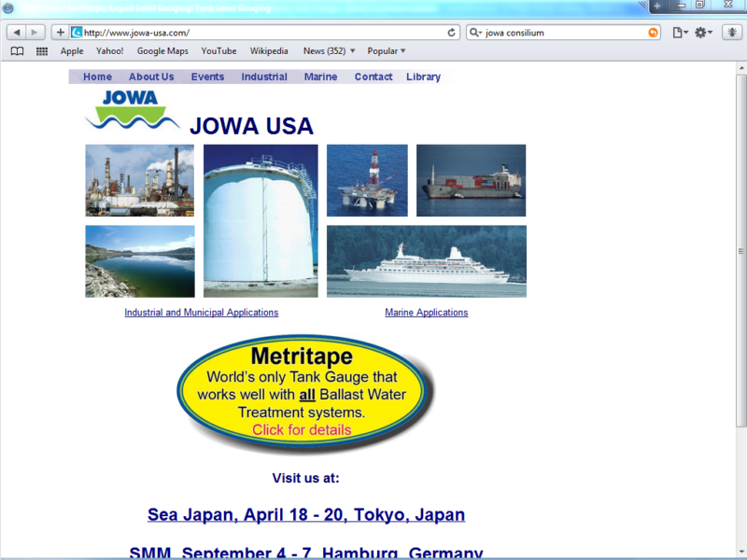Click the white cruise ship photo
The width and height of the screenshot is (747, 560).
click(427, 261)
